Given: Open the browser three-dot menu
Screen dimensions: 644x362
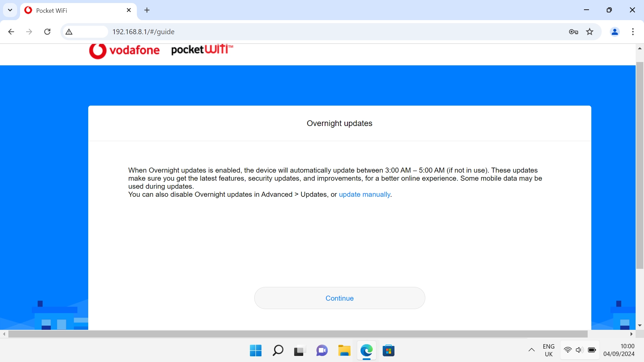Looking at the screenshot, I should pyautogui.click(x=633, y=32).
